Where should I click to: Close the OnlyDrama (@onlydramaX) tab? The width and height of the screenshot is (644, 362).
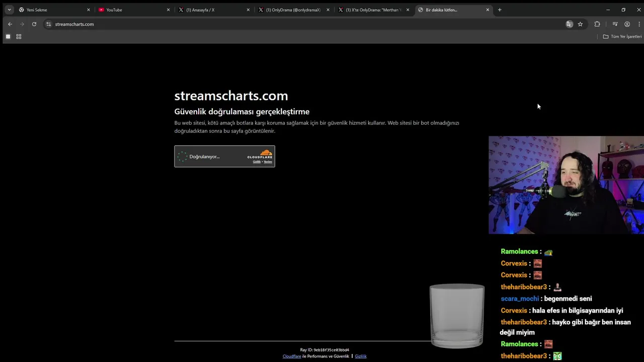coord(328,10)
